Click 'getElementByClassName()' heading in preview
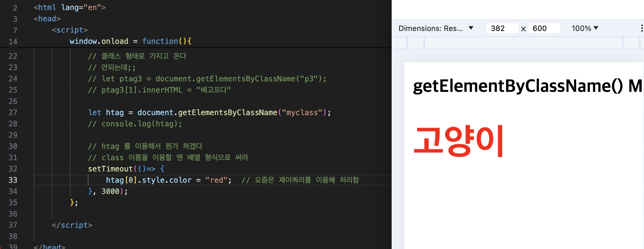644x249 pixels. coord(518,86)
